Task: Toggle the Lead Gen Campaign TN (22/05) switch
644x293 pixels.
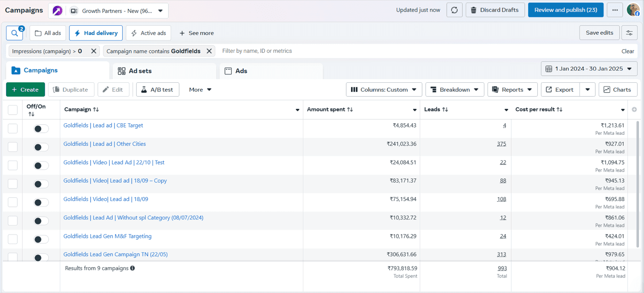Action: (x=41, y=257)
